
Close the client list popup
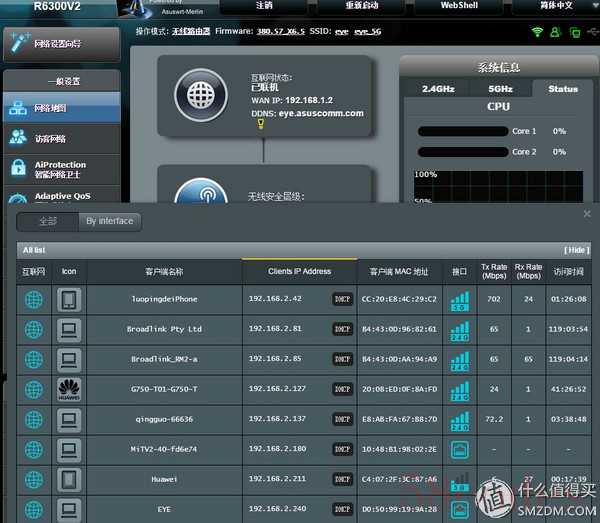(587, 213)
